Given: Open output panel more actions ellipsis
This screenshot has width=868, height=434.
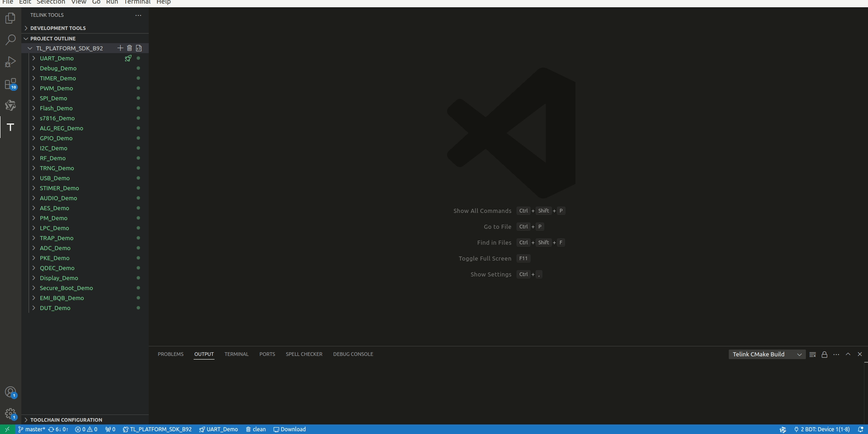Looking at the screenshot, I should tap(836, 355).
